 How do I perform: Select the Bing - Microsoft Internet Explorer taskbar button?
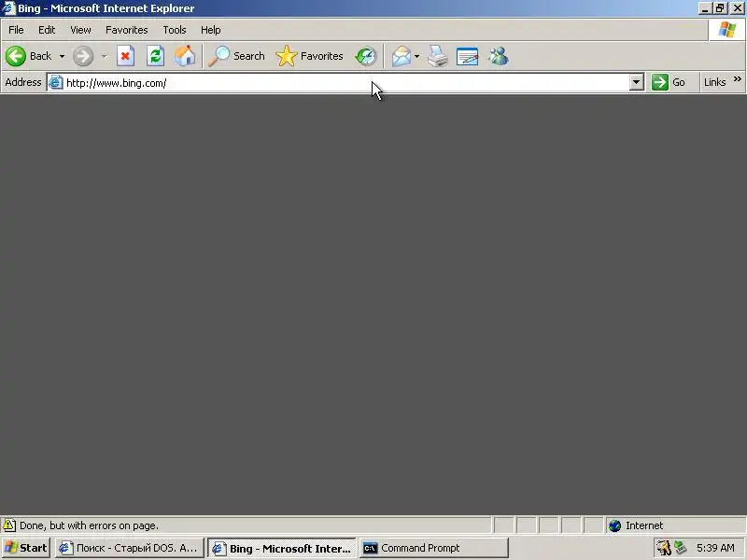[282, 548]
